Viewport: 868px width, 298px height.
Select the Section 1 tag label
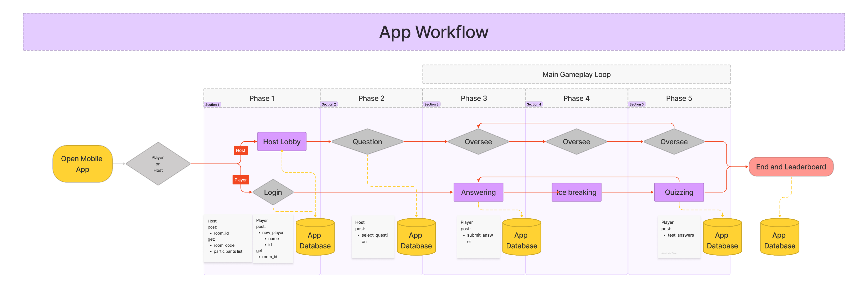(x=212, y=105)
